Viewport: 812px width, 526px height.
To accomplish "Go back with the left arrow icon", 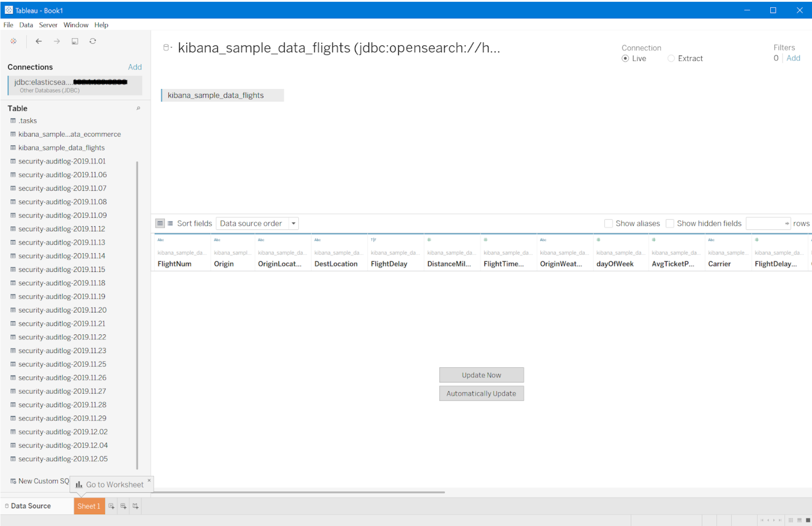I will [39, 41].
